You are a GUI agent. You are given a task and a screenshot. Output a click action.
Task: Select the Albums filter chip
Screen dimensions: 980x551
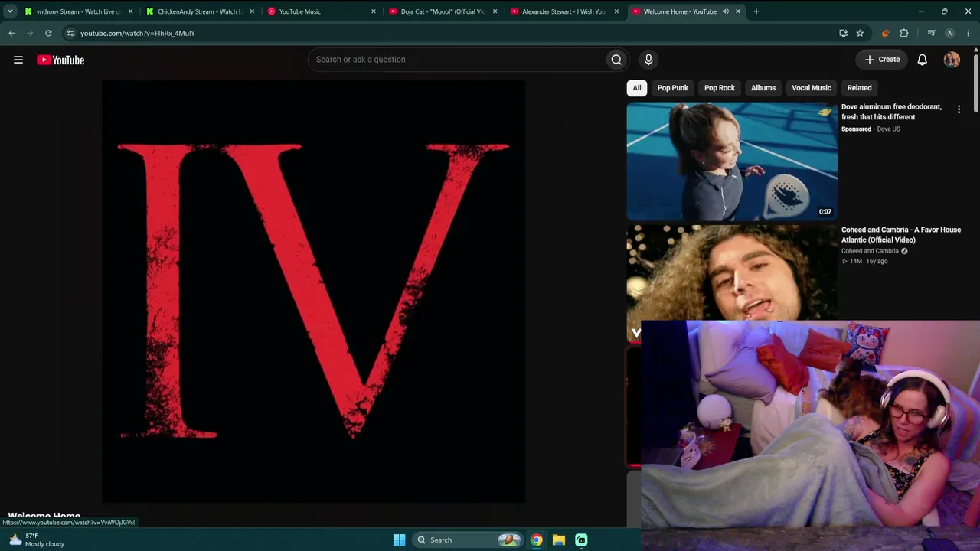[x=763, y=88]
